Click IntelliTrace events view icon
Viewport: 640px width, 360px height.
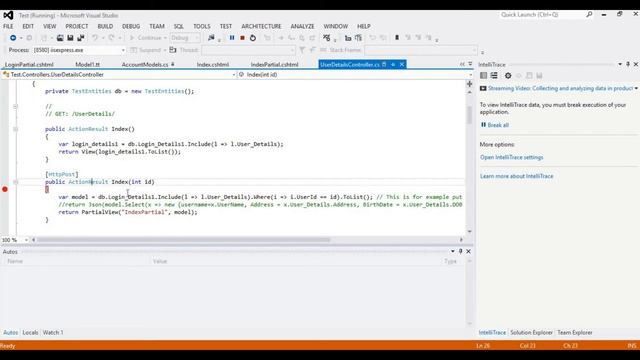484,76
